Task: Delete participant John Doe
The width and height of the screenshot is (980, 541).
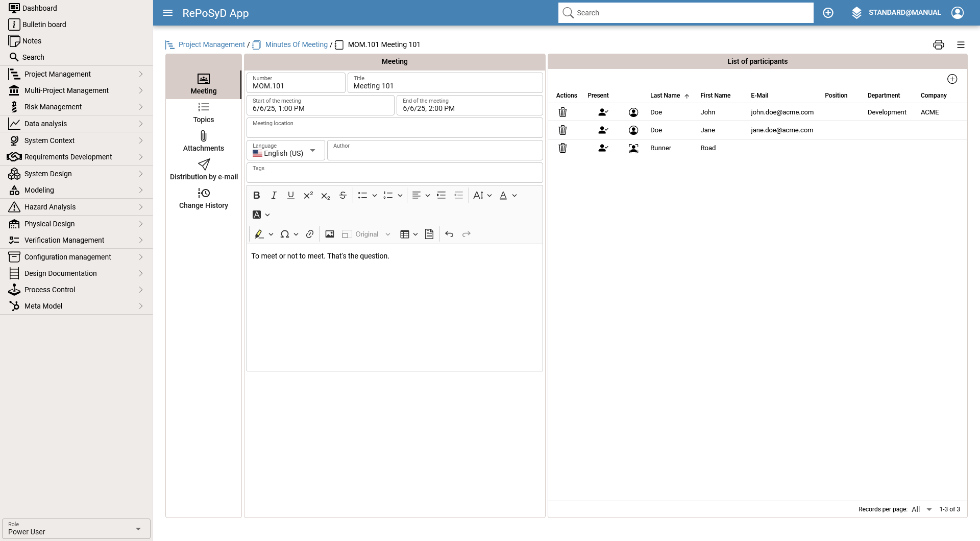Action: 562,112
